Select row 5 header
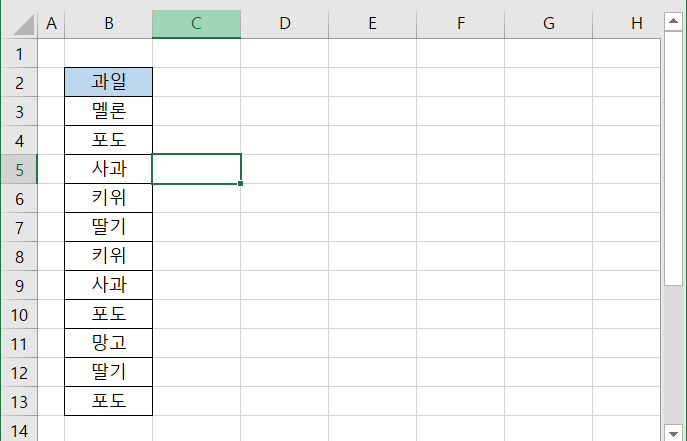687x441 pixels. (19, 169)
